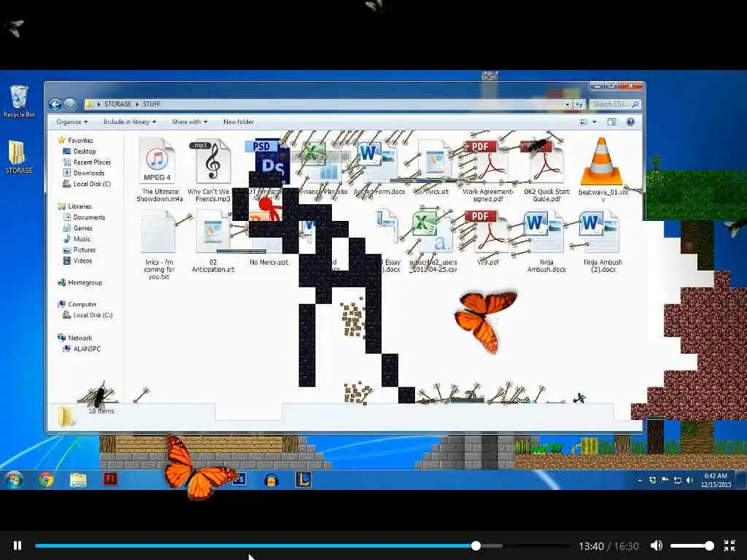Open the address bar history dropdown arrow
This screenshot has width=747, height=560.
coord(568,104)
